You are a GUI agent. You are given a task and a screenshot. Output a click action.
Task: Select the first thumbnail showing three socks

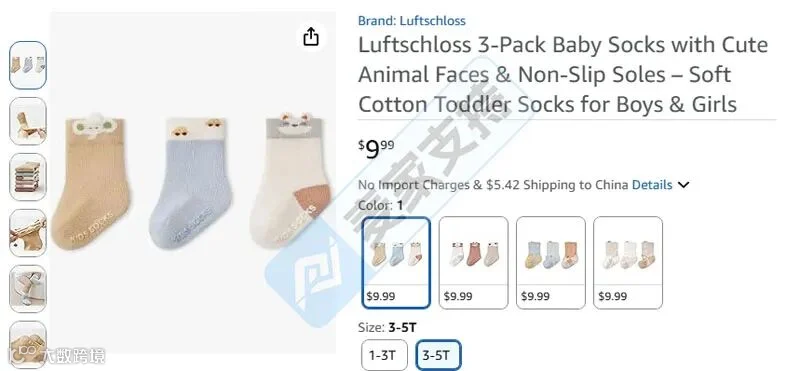point(28,65)
